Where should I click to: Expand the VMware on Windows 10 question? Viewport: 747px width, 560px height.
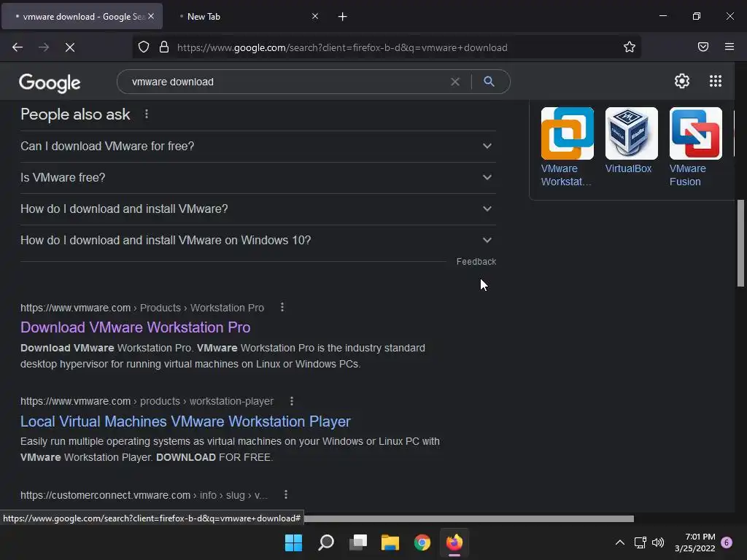[x=258, y=241]
